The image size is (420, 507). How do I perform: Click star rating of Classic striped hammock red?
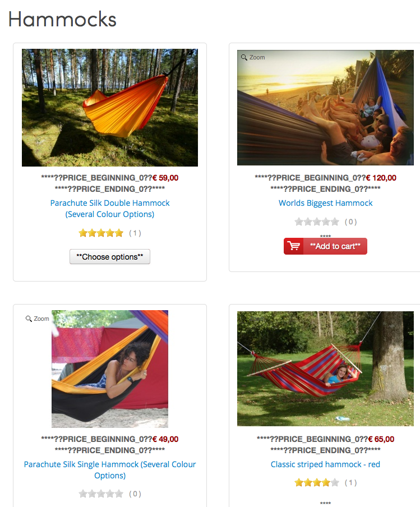click(x=316, y=482)
